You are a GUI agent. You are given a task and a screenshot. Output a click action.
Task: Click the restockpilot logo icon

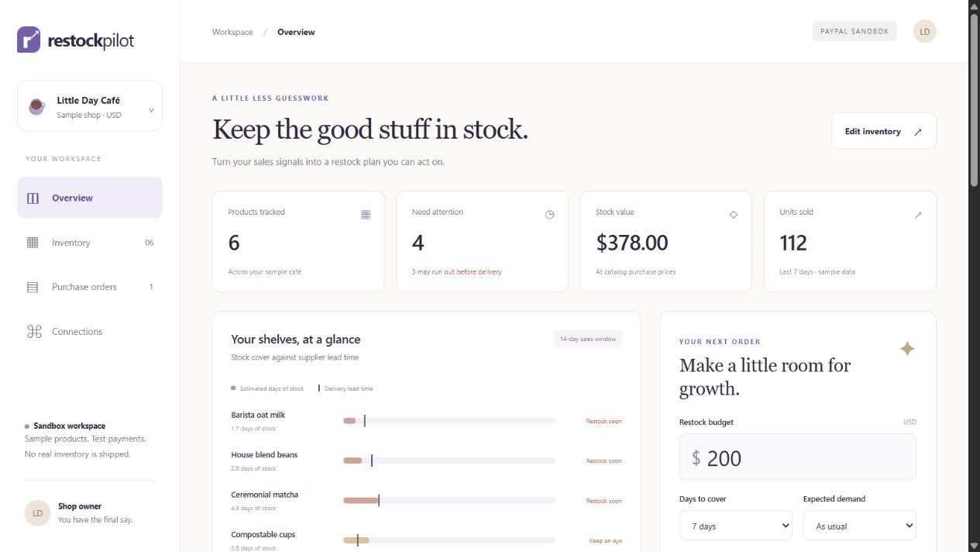[29, 40]
